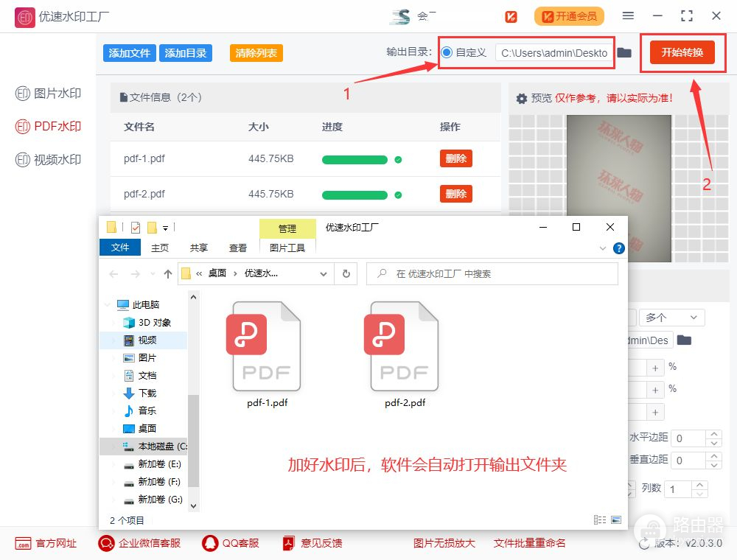Switch Explorer to large icons view
This screenshot has width=737, height=560.
616,519
